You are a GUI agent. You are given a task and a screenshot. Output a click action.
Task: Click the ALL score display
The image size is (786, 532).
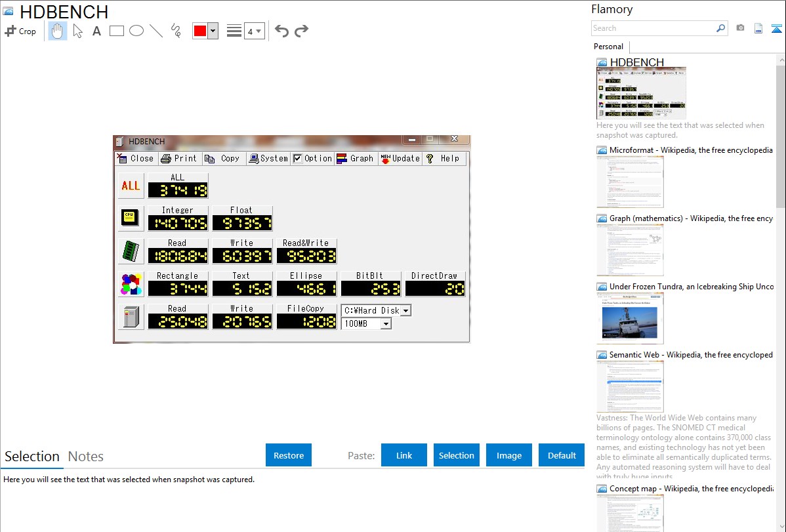coord(178,190)
